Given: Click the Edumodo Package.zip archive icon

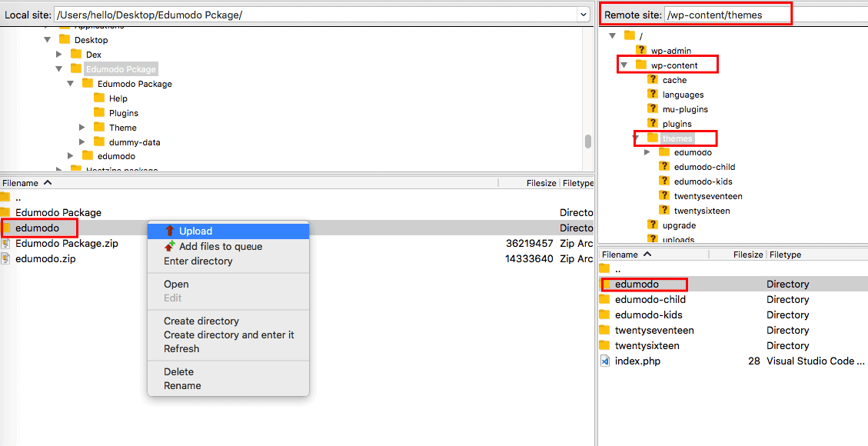Looking at the screenshot, I should tap(5, 243).
